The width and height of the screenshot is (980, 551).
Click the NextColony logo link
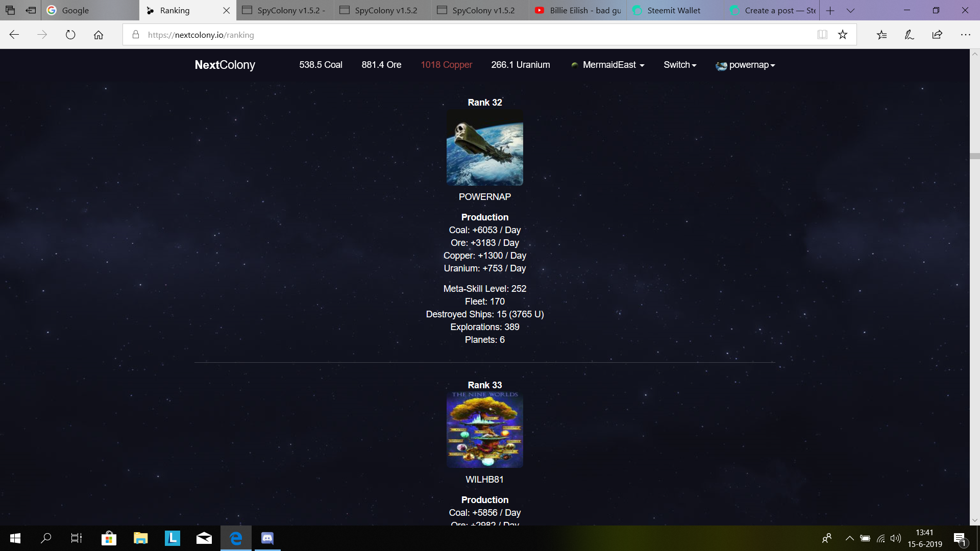[x=225, y=65]
